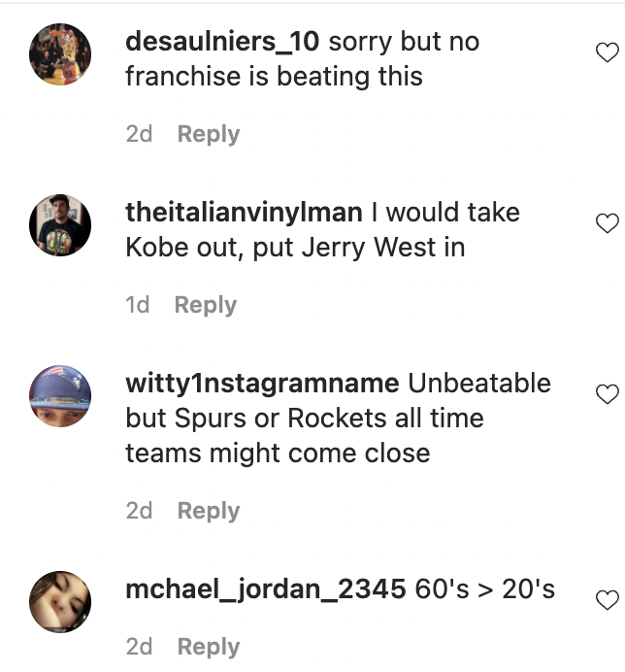Open theitalianvinylman's avatar

[x=61, y=225]
